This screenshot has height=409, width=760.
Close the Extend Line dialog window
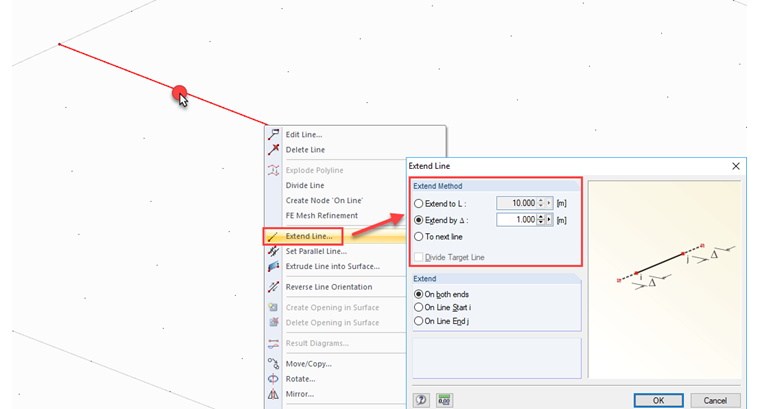[736, 166]
